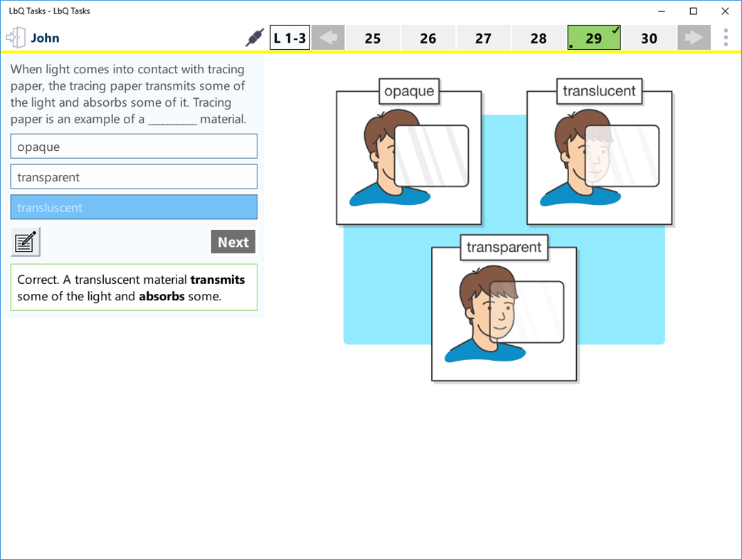Screen dimensions: 742x560
Task: Click the cable connection status icon
Action: pyautogui.click(x=253, y=37)
